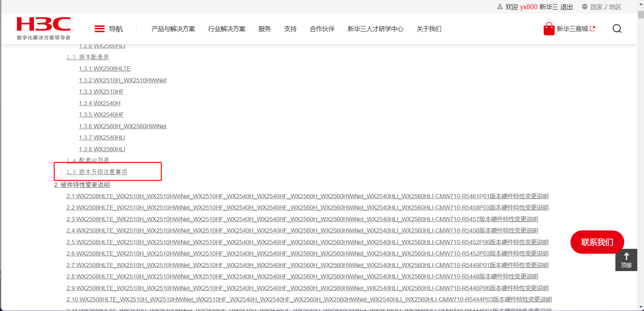Image resolution: width=644 pixels, height=311 pixels.
Task: Open the 2.4 R5456 hardware changes link
Action: point(302,230)
